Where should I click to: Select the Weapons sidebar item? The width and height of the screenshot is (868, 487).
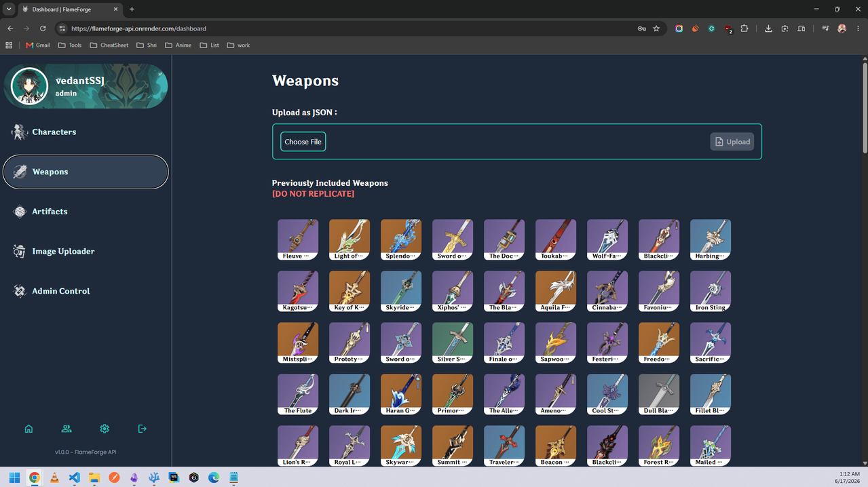(x=86, y=172)
